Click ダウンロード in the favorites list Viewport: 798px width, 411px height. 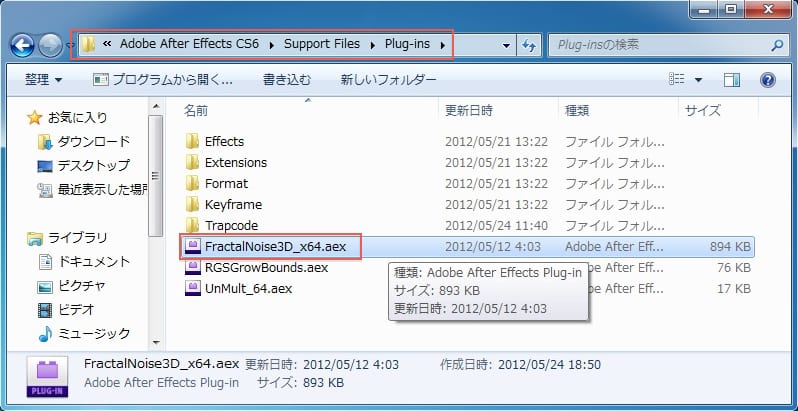pos(93,142)
